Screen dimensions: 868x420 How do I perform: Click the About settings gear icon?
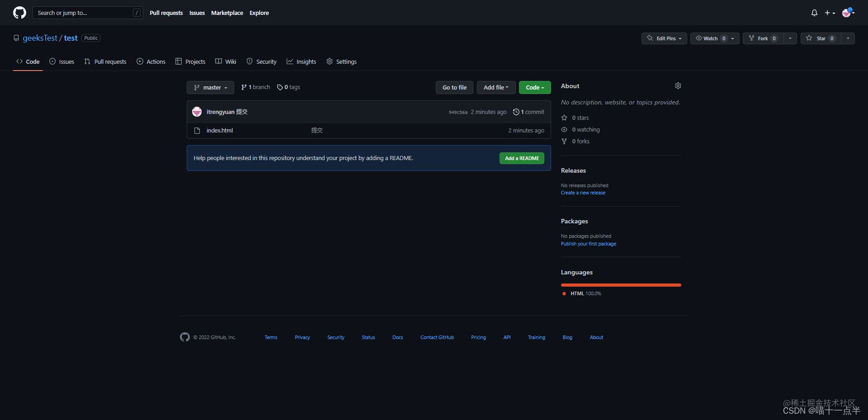(x=678, y=86)
